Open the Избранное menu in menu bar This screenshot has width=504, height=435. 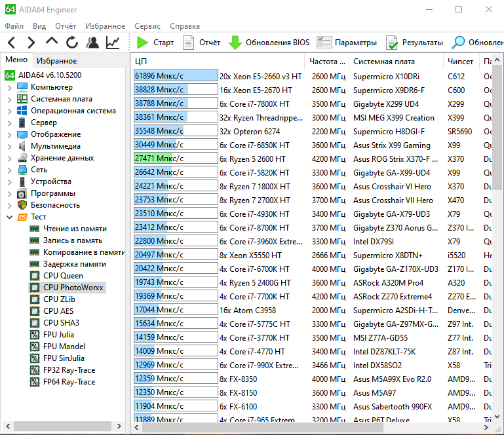(105, 26)
